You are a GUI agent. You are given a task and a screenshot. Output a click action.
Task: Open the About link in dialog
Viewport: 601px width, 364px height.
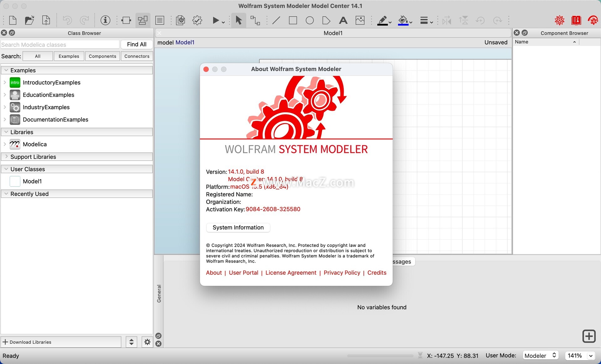(x=214, y=273)
